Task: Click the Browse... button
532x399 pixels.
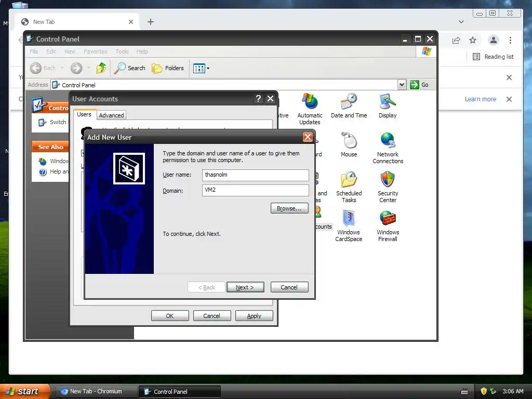Action: point(289,208)
